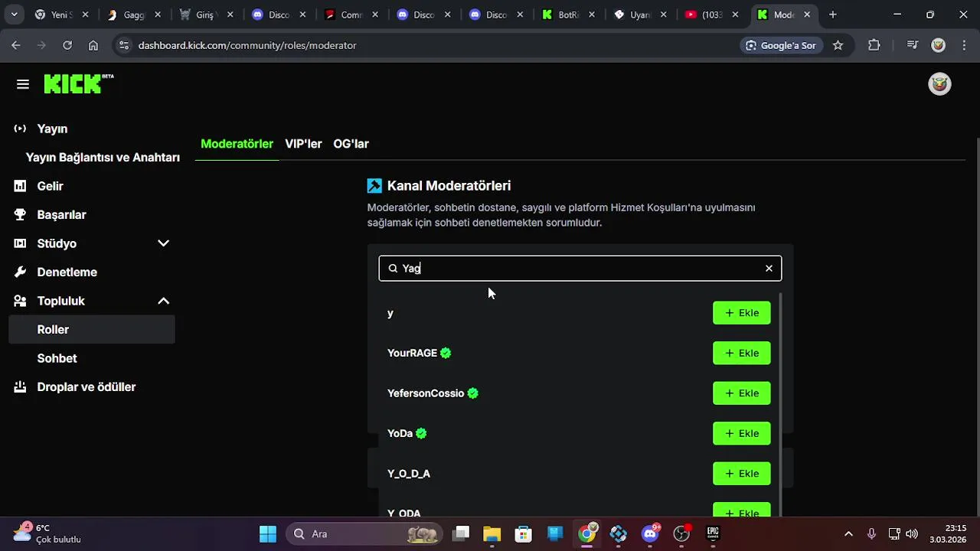Click the verified badge next to YoDa
Viewport: 980px width, 551px height.
click(x=421, y=433)
